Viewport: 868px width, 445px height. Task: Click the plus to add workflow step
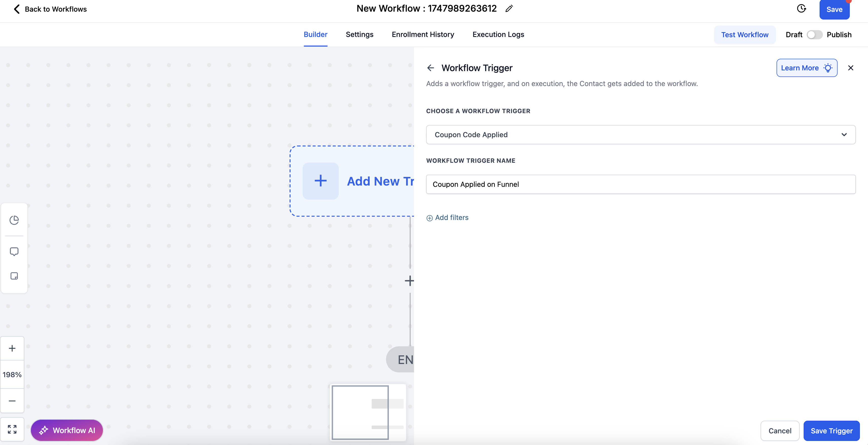pyautogui.click(x=409, y=281)
